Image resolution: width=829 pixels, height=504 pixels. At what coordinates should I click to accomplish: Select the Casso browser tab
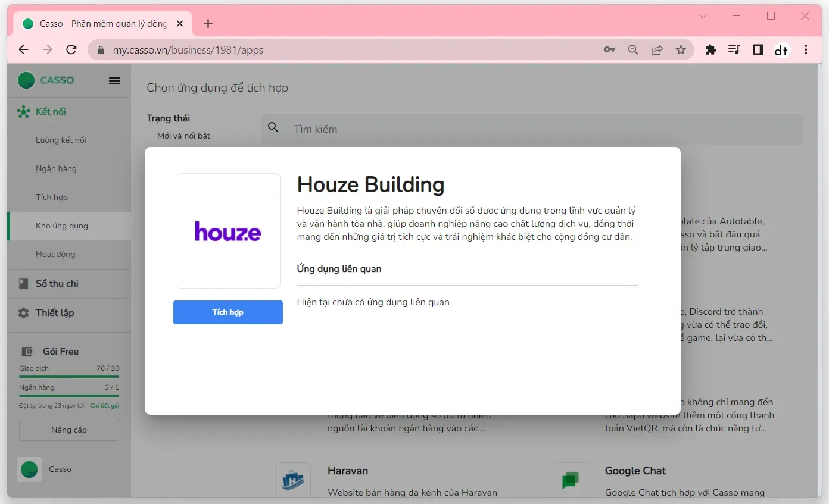click(103, 24)
